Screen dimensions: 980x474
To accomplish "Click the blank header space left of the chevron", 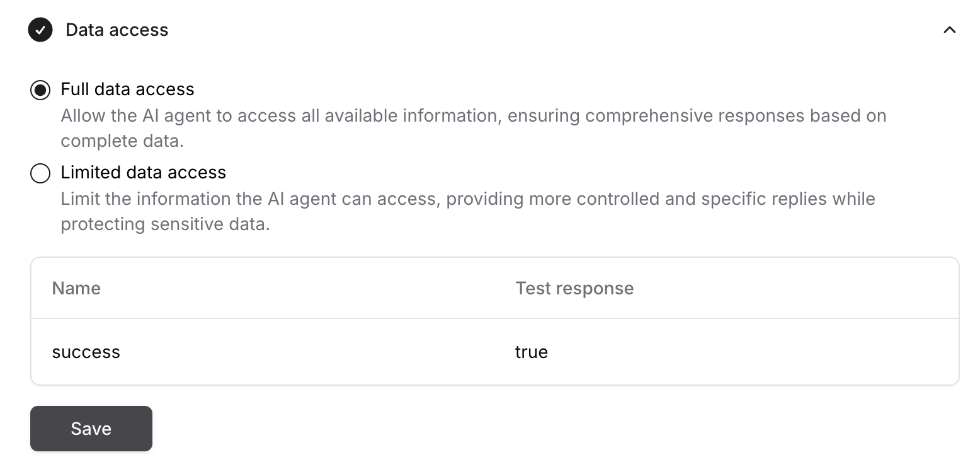I will point(554,30).
